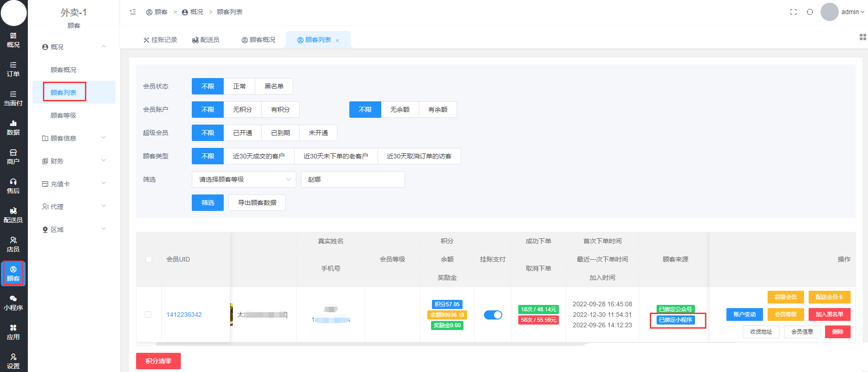Select 已开通 super member filter
The image size is (868, 372).
[x=242, y=133]
